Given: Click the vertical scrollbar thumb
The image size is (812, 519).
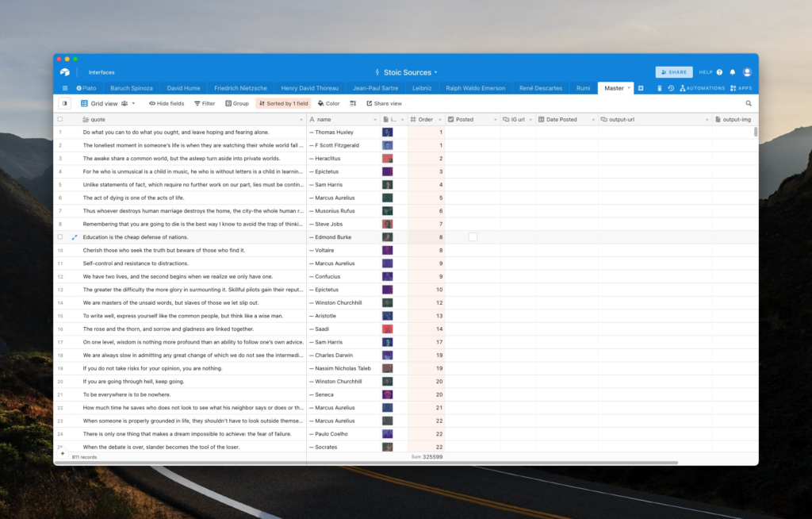Looking at the screenshot, I should click(x=756, y=132).
